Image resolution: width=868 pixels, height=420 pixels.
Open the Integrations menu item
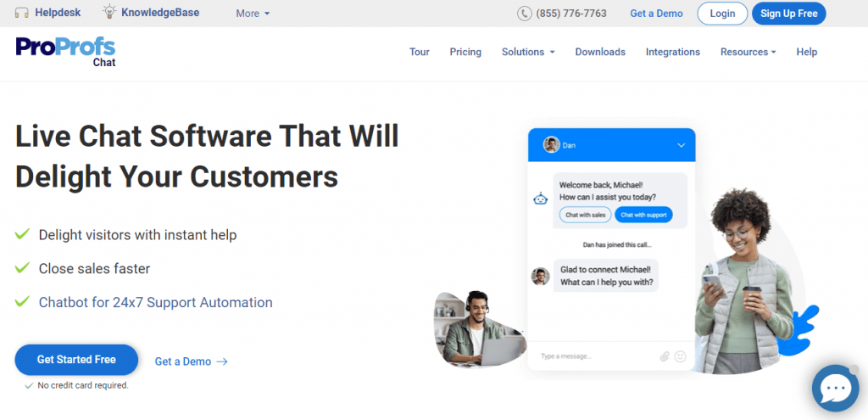(x=672, y=52)
